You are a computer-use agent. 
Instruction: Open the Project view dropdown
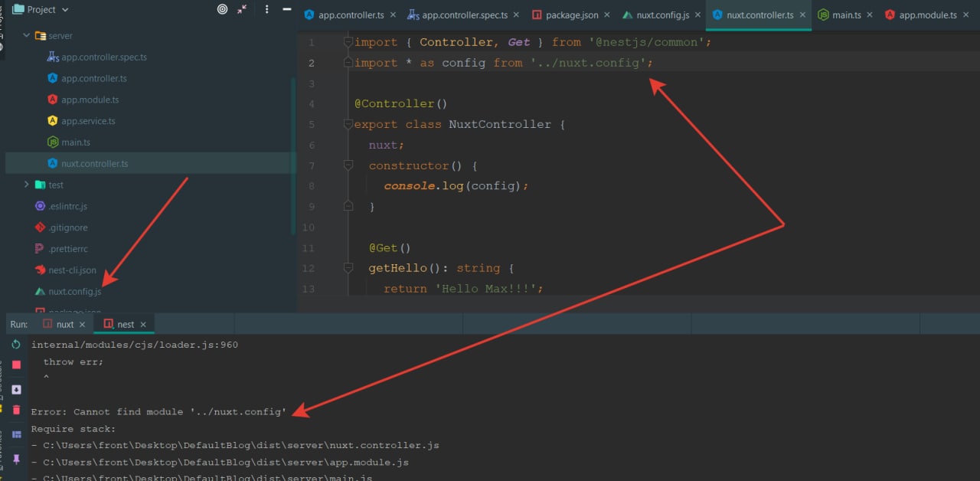[64, 10]
